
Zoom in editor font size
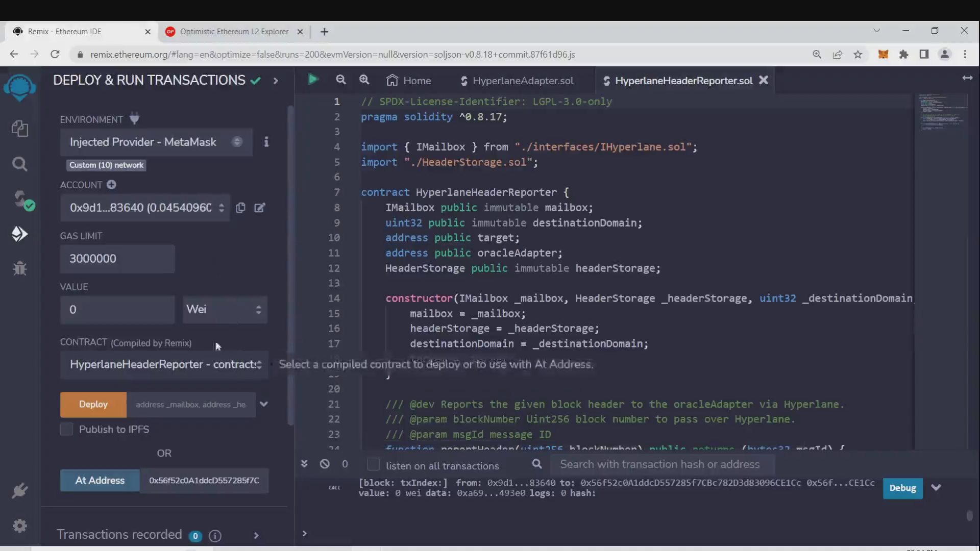pyautogui.click(x=364, y=80)
